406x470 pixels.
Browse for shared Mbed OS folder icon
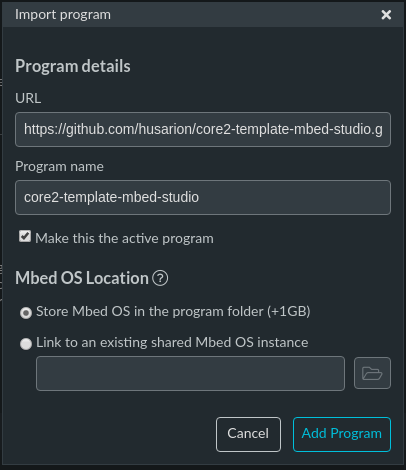372,373
